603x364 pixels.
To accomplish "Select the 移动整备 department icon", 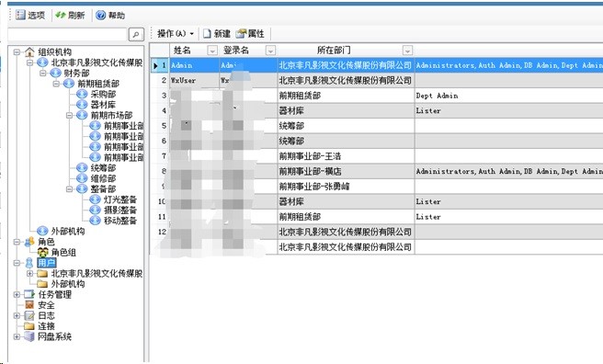I will [95, 221].
